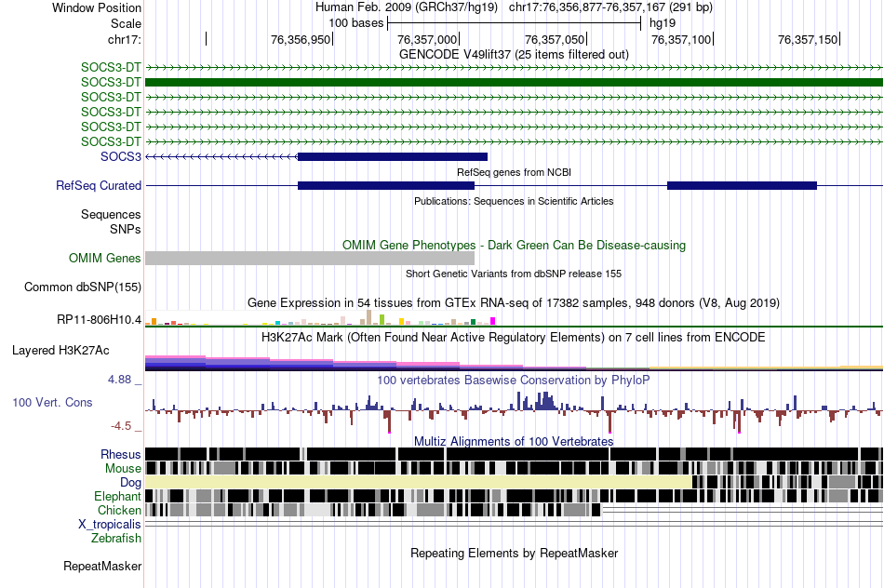The height and width of the screenshot is (588, 884).
Task: Click the Sequences track label
Action: coord(111,214)
